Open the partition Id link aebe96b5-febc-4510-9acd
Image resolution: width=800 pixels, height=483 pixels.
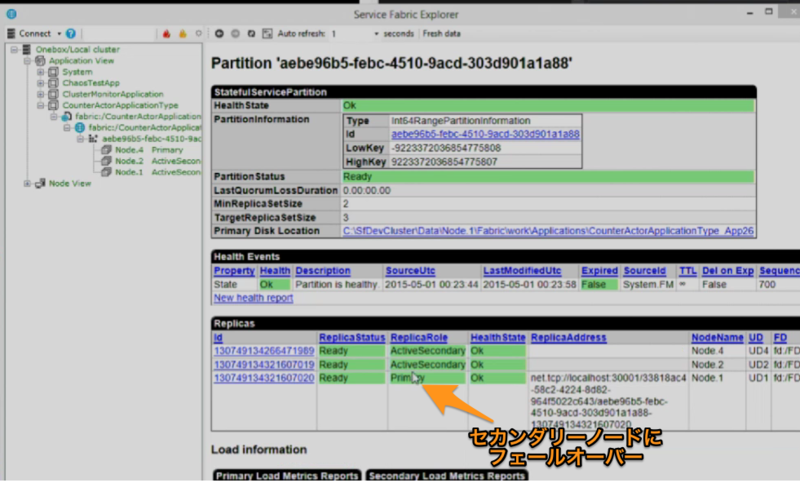point(485,134)
